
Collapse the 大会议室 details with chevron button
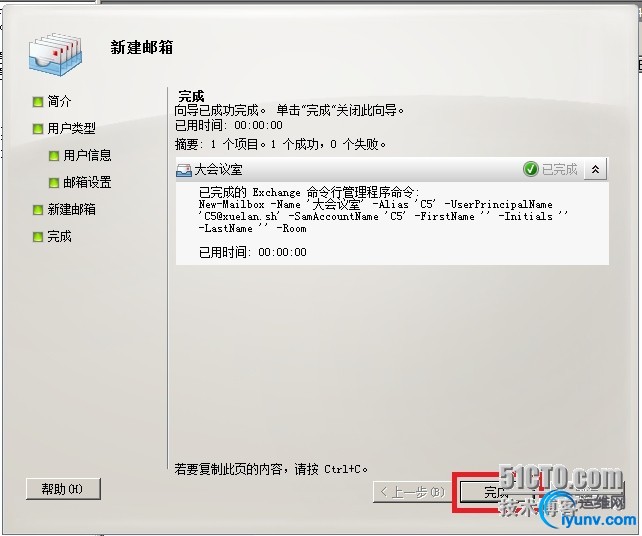click(x=595, y=169)
